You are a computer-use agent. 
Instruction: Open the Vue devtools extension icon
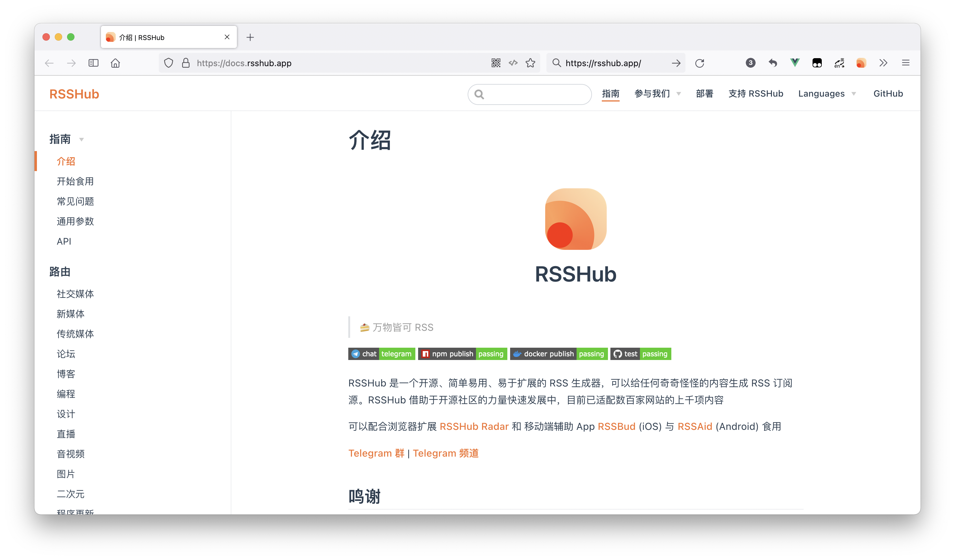click(x=795, y=63)
